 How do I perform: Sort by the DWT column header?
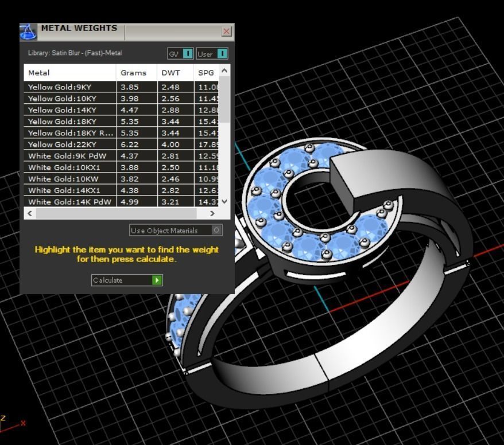click(176, 73)
